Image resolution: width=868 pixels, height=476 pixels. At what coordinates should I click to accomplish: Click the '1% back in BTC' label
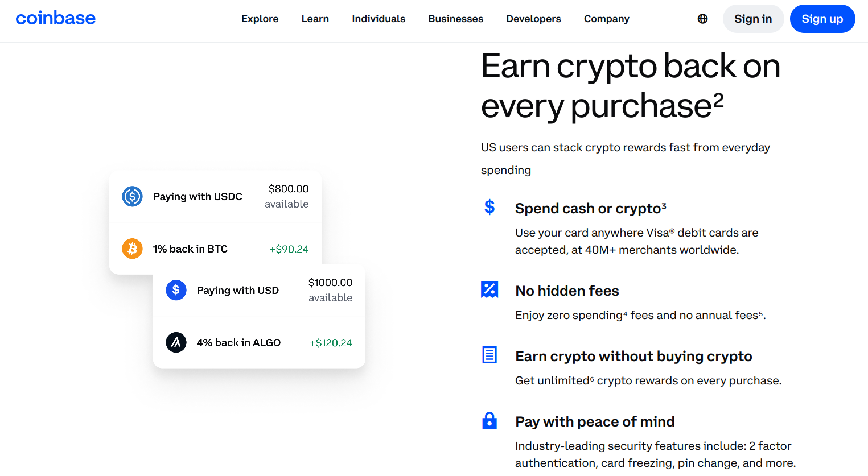click(x=190, y=249)
